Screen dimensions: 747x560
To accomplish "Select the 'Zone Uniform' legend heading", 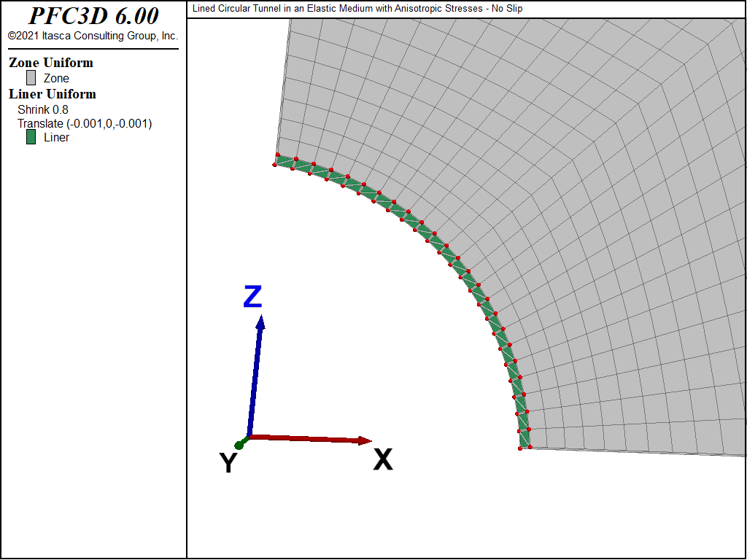I will (x=51, y=63).
